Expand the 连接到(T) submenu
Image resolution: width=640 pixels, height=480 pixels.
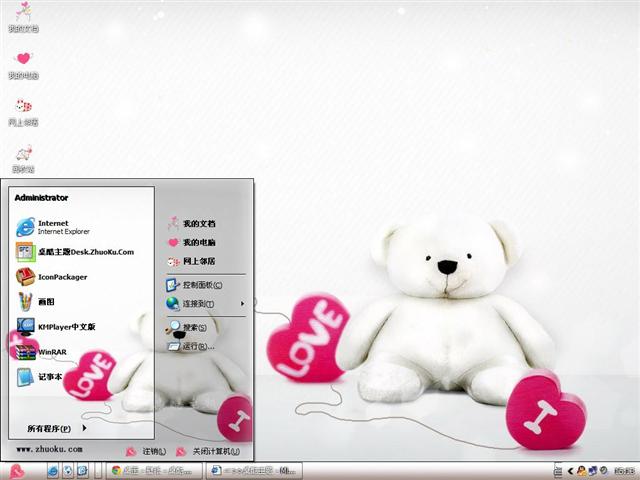(x=206, y=304)
